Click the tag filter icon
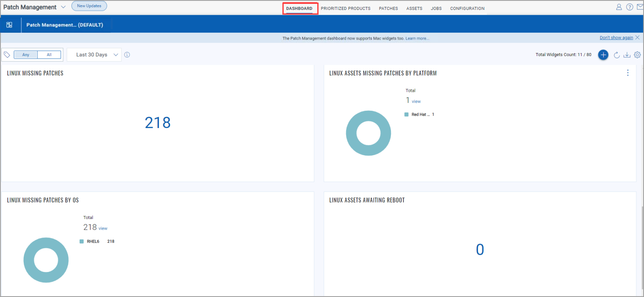644x297 pixels. (x=7, y=55)
